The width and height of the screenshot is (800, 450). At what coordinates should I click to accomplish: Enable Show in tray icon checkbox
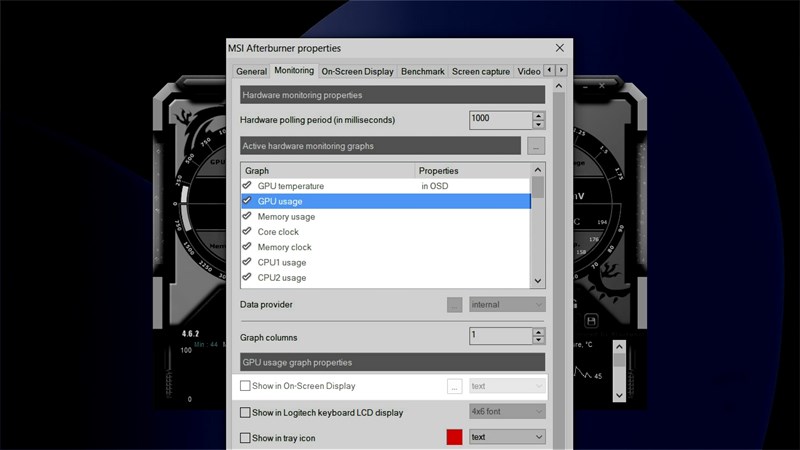coord(245,438)
